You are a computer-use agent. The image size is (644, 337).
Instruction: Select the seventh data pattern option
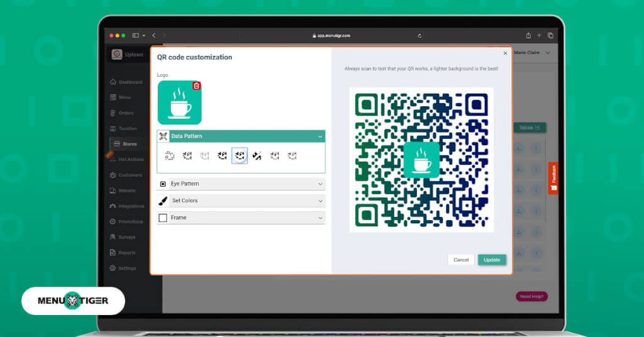tap(275, 155)
